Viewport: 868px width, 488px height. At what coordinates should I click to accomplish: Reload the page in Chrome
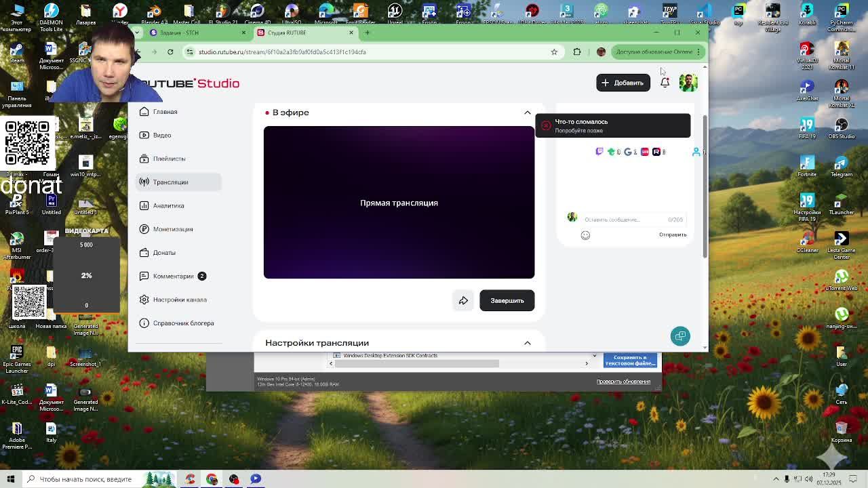pos(170,52)
